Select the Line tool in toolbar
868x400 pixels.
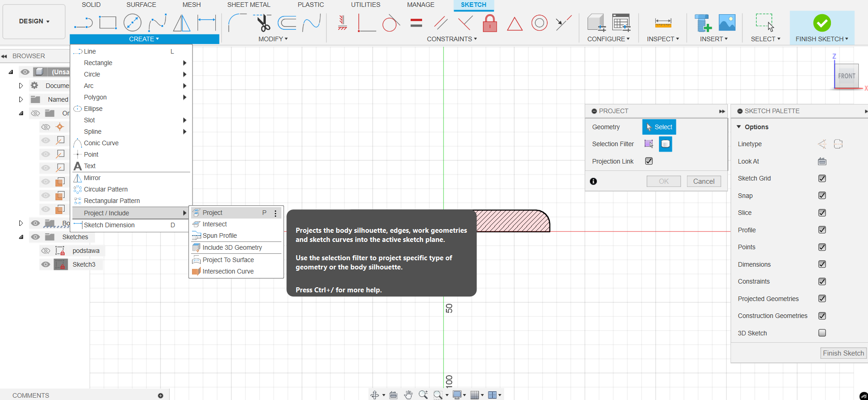83,22
